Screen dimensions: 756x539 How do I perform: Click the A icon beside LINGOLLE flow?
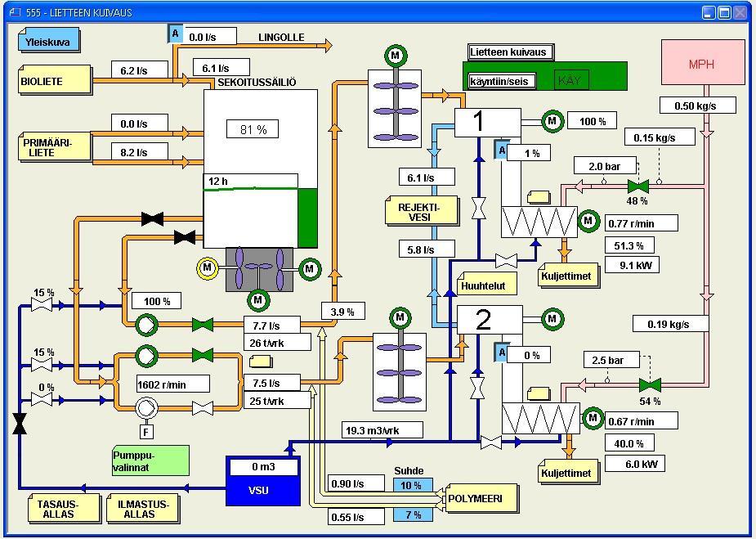pos(175,34)
